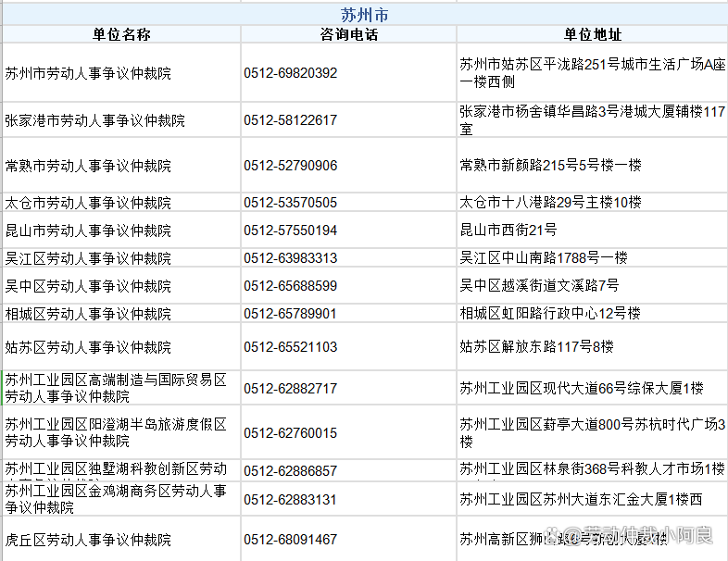The image size is (728, 561).
Task: Click address 张家港市杨舍镇华昌路3号港城大厦
Action: 593,120
